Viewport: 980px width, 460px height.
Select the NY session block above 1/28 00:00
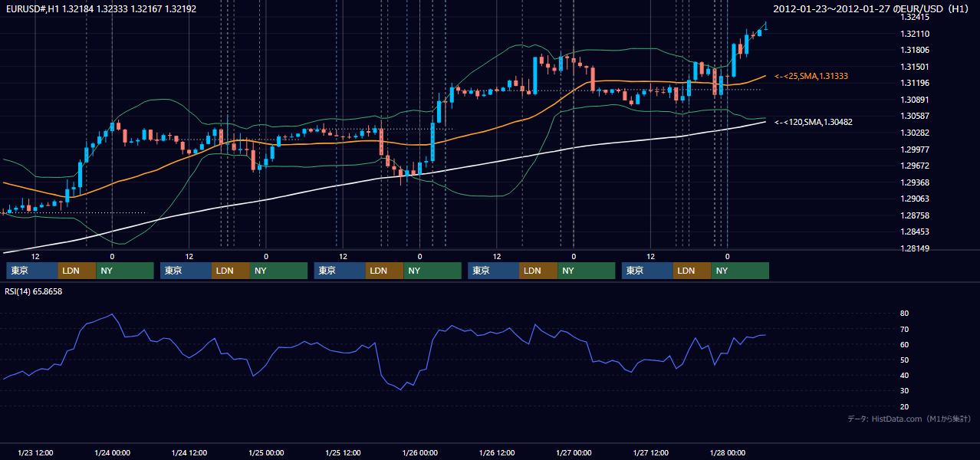point(740,271)
